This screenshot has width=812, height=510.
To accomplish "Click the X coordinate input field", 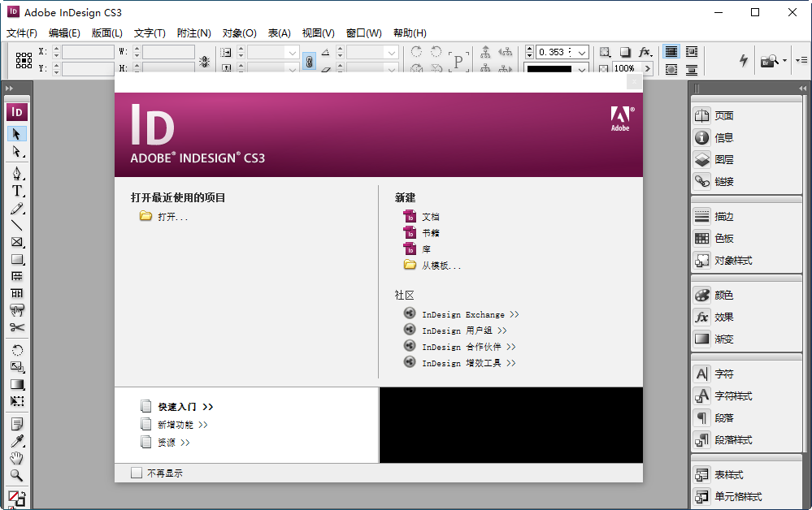I will [x=88, y=52].
